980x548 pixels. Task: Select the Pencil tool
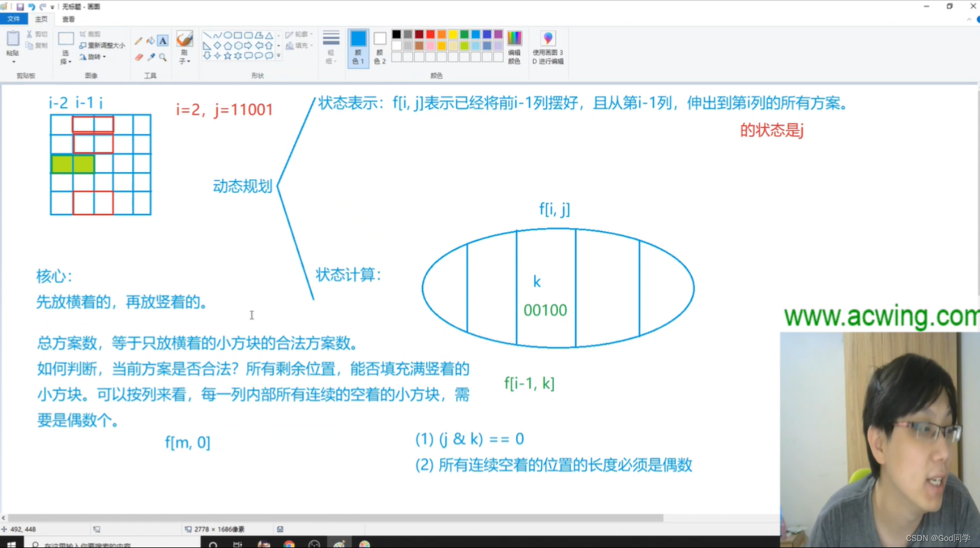pos(138,41)
